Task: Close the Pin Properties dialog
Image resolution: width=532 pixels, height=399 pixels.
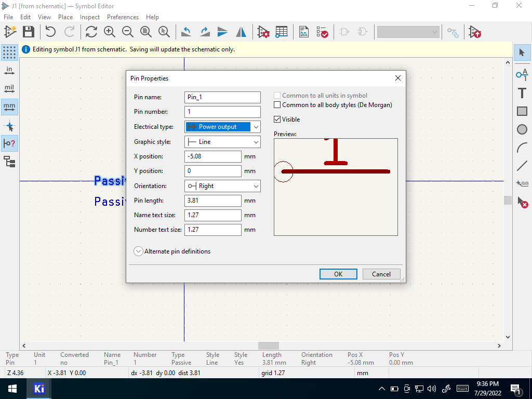Action: [x=398, y=78]
